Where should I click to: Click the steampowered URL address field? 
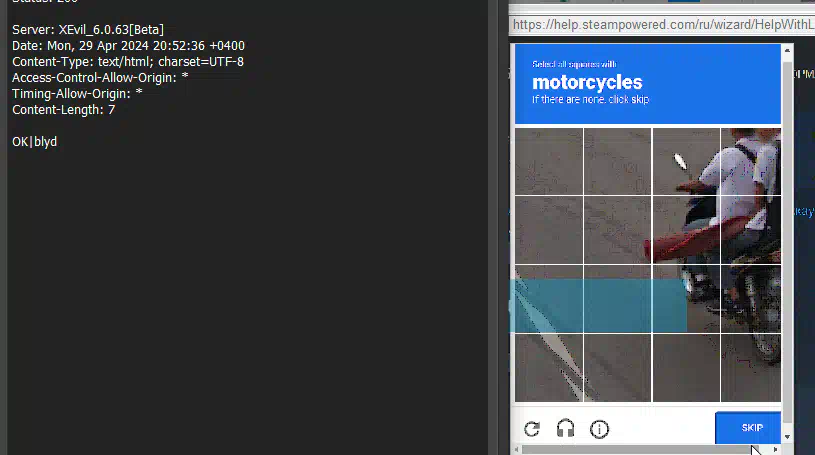(x=662, y=25)
